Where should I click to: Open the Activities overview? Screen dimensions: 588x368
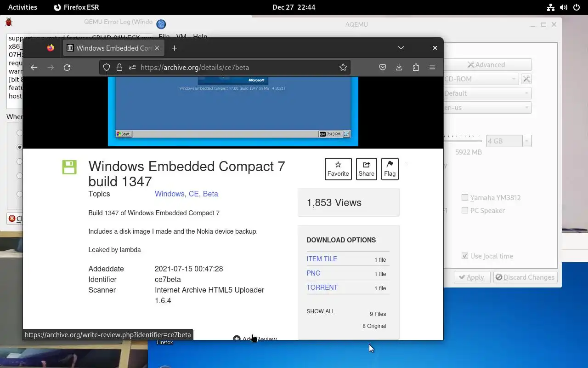(23, 7)
